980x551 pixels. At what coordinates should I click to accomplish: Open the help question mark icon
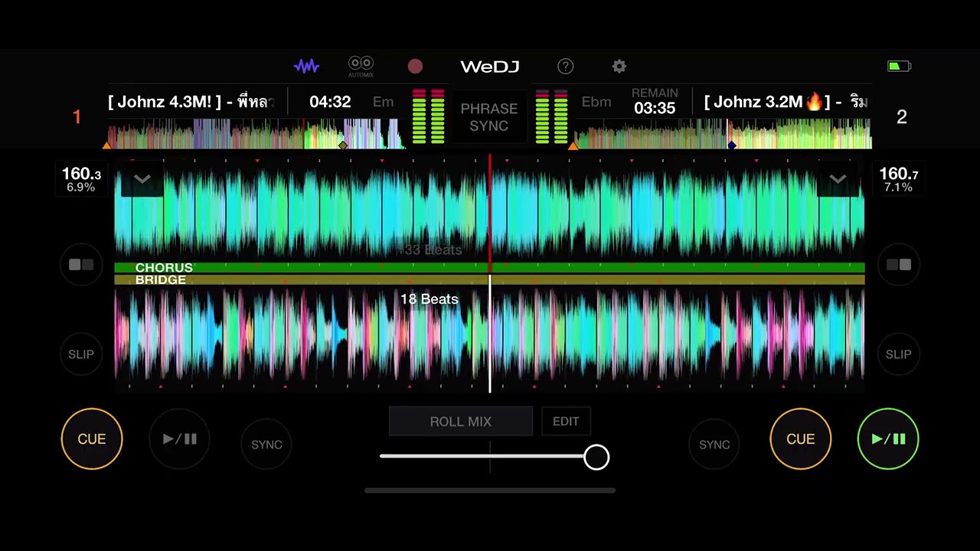[566, 67]
